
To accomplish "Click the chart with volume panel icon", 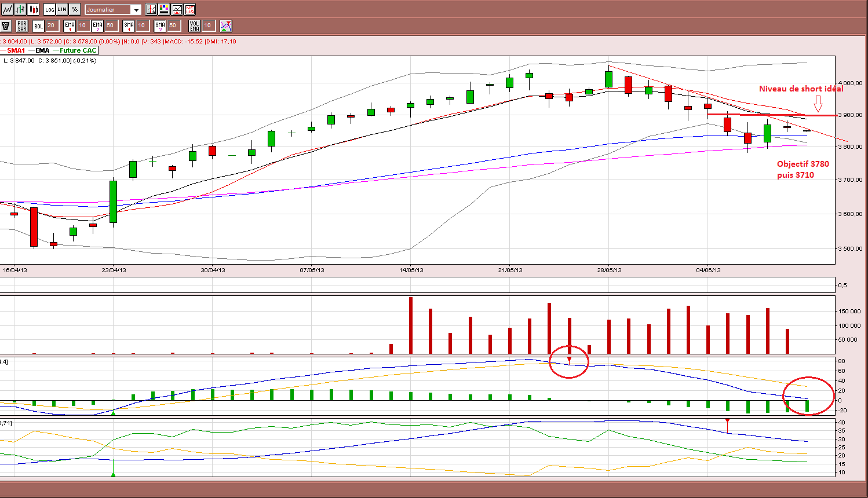I will [177, 9].
